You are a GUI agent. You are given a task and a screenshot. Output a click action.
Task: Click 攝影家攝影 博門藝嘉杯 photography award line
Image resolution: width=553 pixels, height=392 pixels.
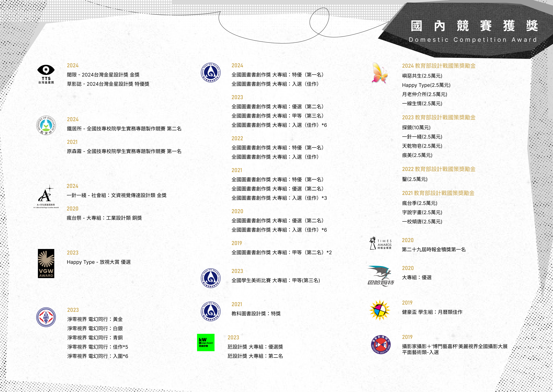[455, 346]
